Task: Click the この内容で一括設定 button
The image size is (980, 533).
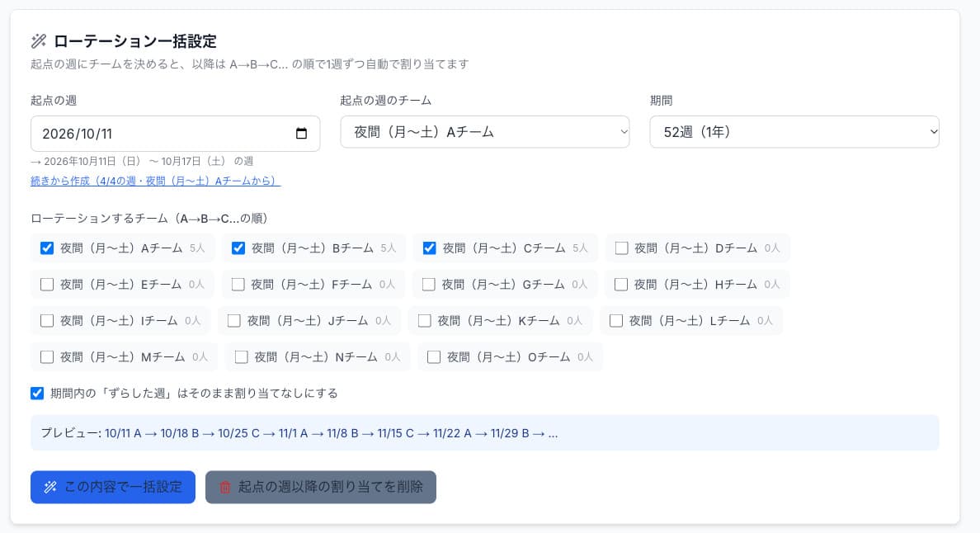Action: pyautogui.click(x=112, y=487)
